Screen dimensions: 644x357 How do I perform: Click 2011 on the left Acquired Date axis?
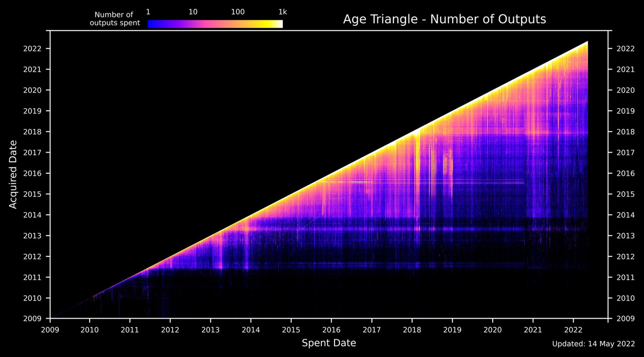point(32,277)
